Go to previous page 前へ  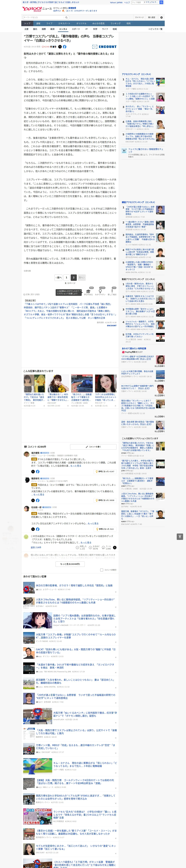[x=58, y=278]
